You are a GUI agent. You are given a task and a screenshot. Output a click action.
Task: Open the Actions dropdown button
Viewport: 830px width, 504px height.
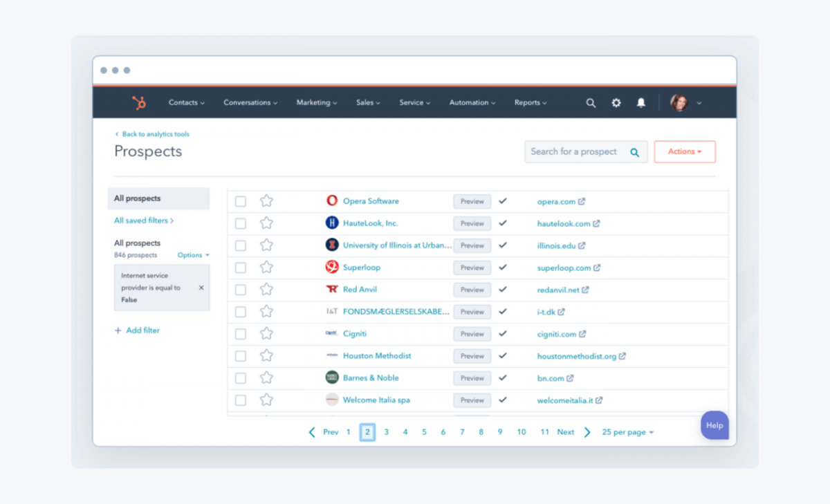[x=685, y=151]
